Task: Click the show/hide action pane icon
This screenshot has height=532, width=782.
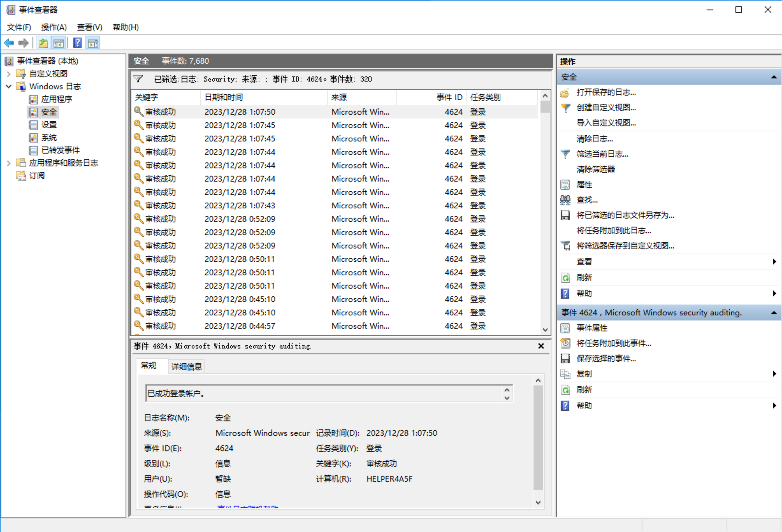Action: (x=93, y=43)
